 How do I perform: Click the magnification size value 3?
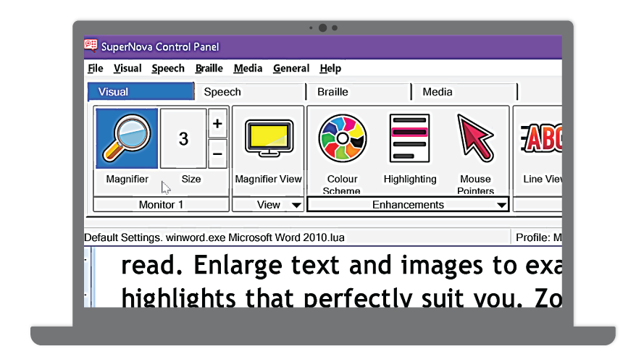(x=183, y=138)
